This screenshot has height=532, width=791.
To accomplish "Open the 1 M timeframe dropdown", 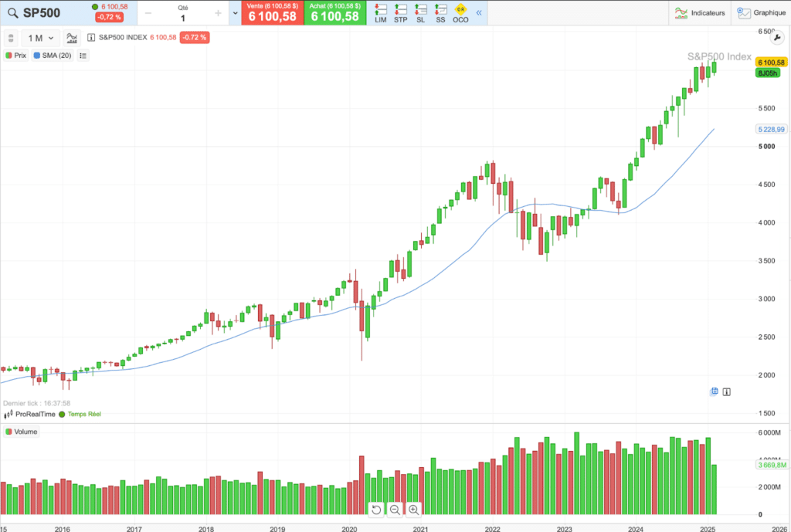I will coord(40,38).
